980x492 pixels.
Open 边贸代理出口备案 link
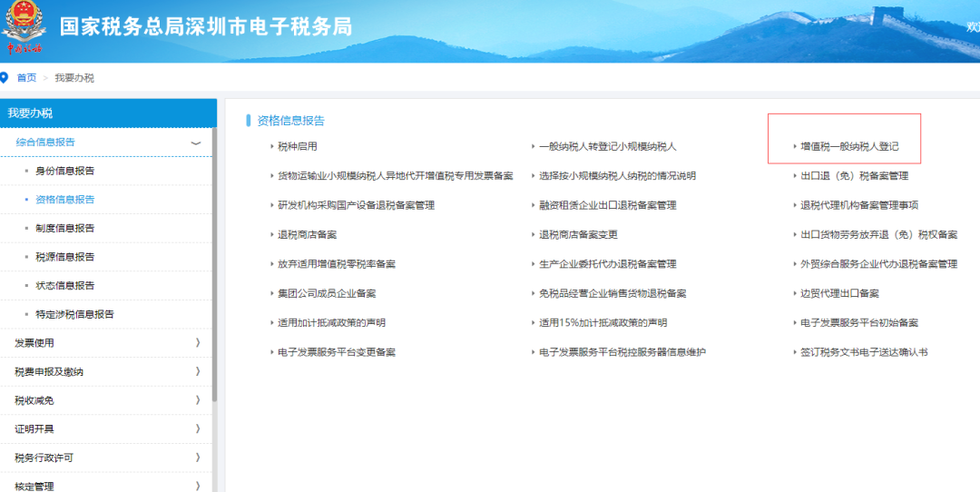point(840,293)
